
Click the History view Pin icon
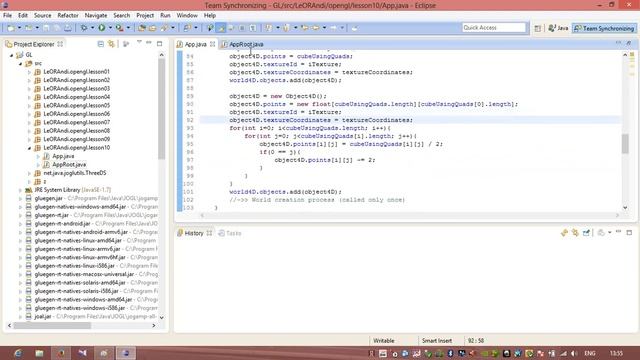point(586,233)
